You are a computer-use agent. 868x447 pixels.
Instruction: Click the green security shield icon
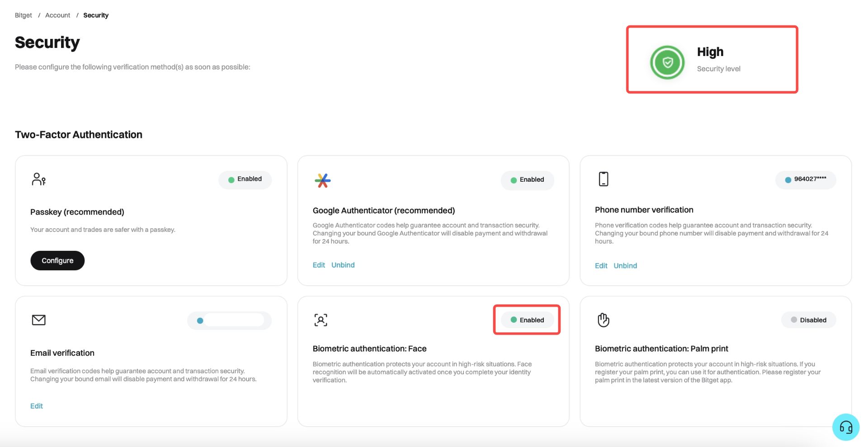point(667,62)
